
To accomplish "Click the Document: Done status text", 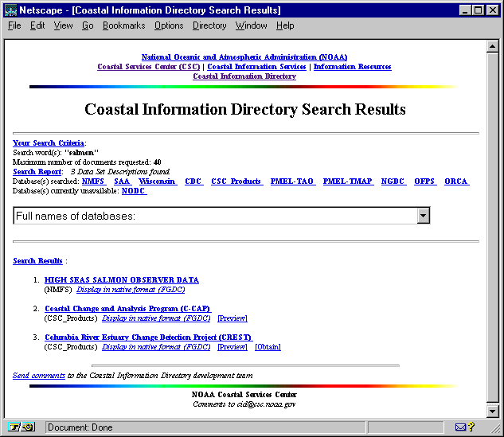I will pyautogui.click(x=80, y=427).
